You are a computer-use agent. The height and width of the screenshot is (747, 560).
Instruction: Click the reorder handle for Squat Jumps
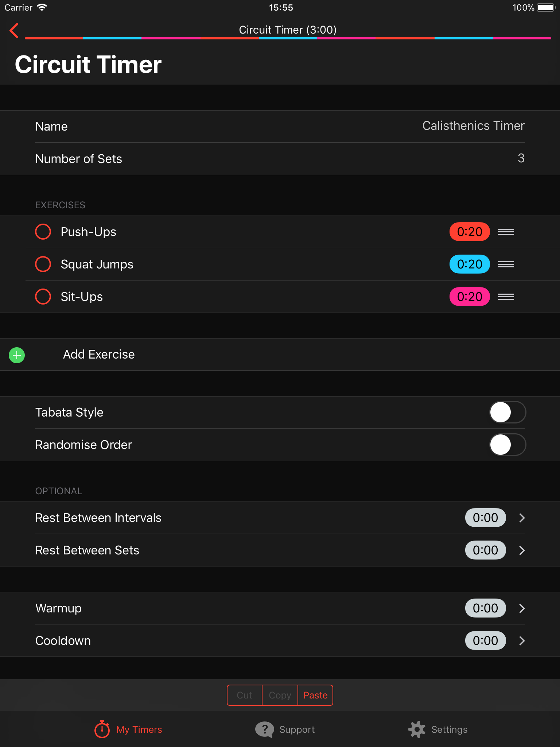[x=506, y=264]
